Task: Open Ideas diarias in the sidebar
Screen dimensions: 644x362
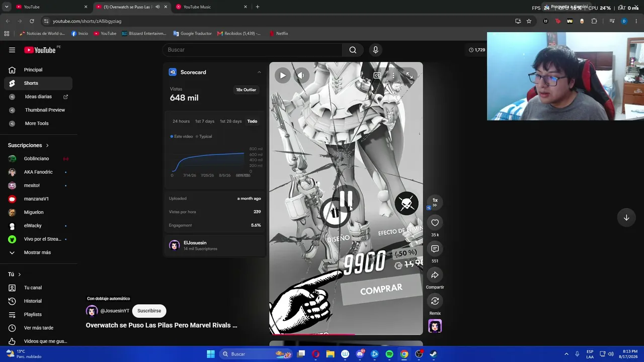Action: [x=39, y=97]
